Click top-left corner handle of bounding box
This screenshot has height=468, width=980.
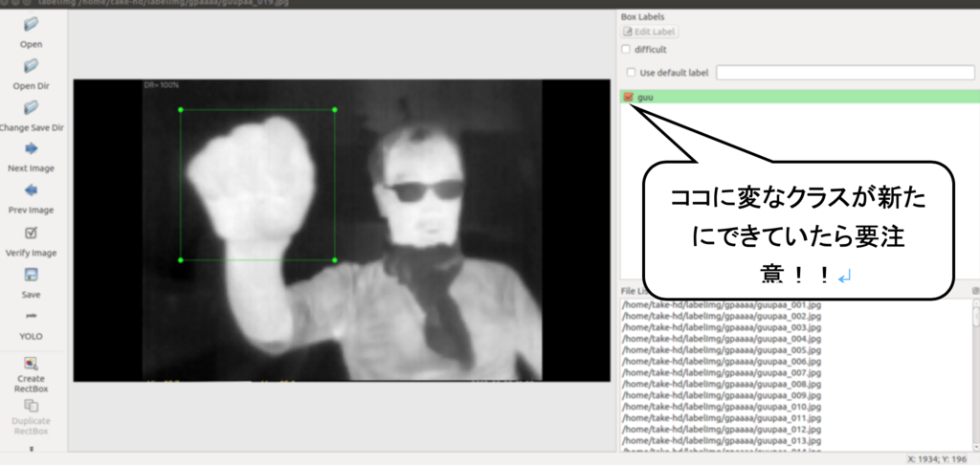pos(181,109)
